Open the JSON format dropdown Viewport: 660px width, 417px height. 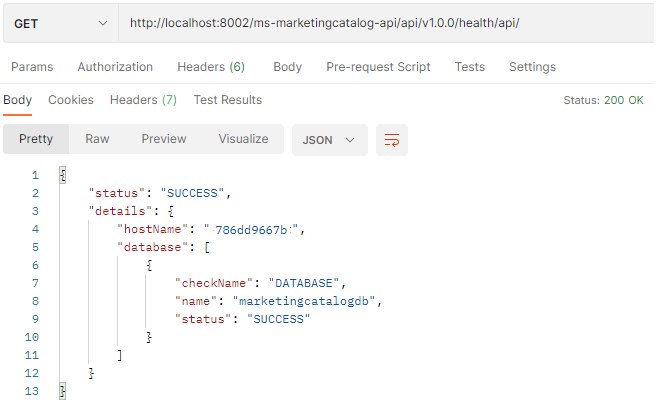329,140
